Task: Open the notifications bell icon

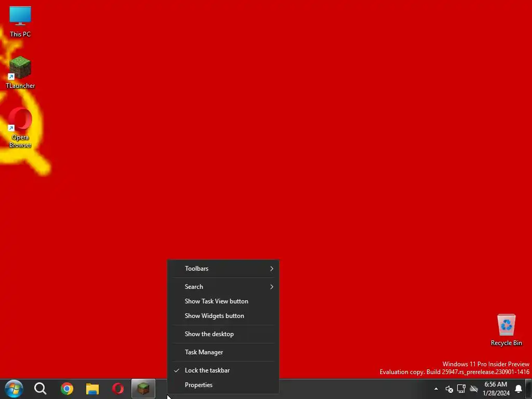Action: (518, 389)
